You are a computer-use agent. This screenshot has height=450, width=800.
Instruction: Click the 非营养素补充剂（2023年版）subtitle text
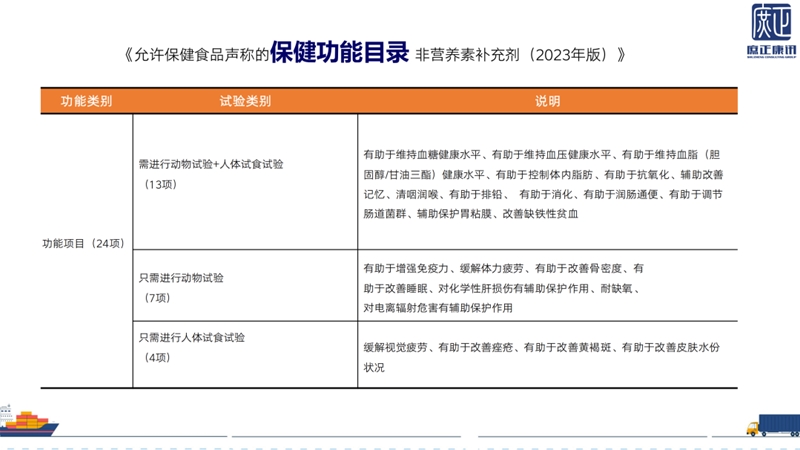tap(525, 53)
